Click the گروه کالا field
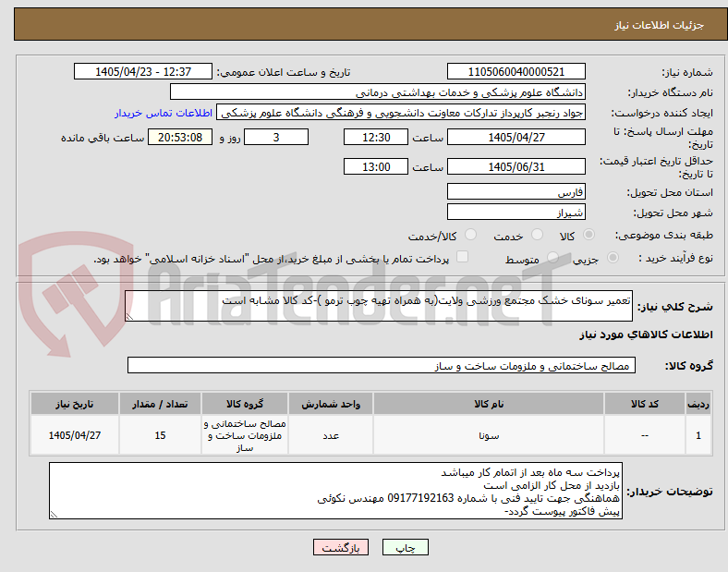 [x=382, y=365]
